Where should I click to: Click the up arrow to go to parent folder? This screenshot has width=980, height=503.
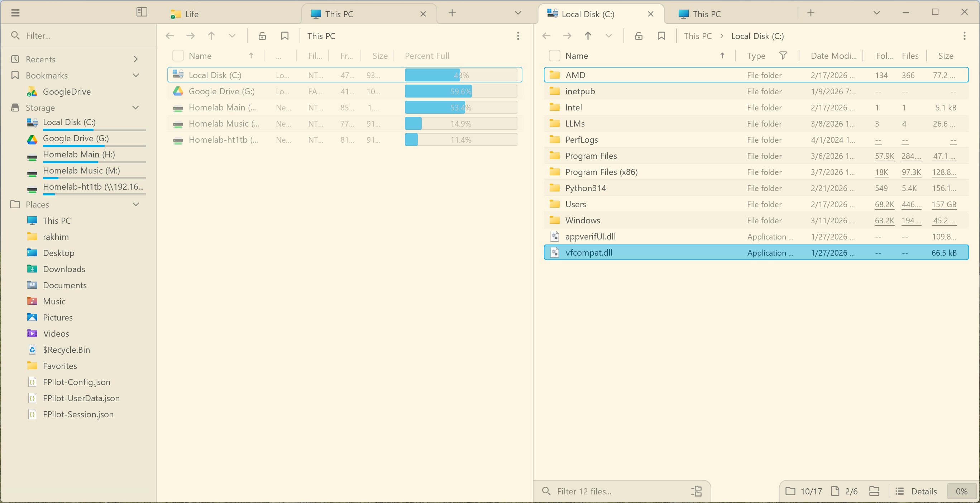coord(211,36)
